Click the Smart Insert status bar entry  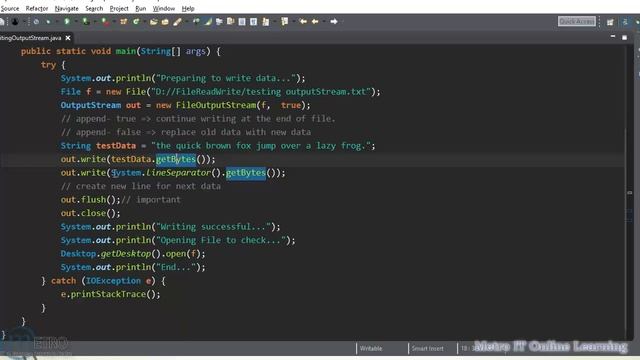427,348
